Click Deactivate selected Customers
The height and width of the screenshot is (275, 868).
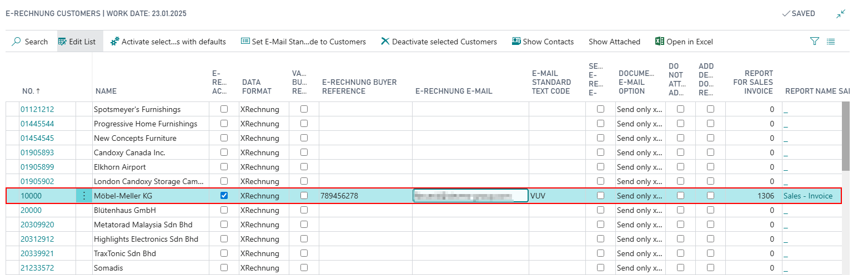coord(439,42)
